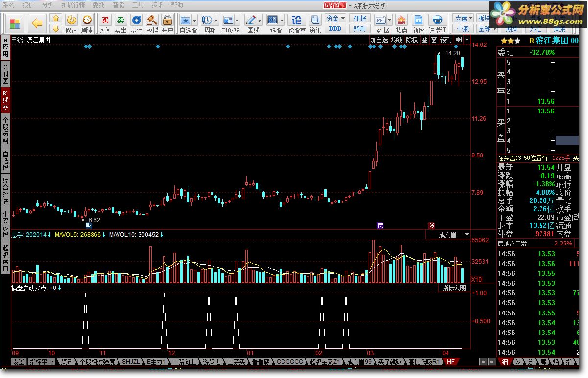Open the 系统 menu
This screenshot has width=588, height=378.
click(9, 5)
